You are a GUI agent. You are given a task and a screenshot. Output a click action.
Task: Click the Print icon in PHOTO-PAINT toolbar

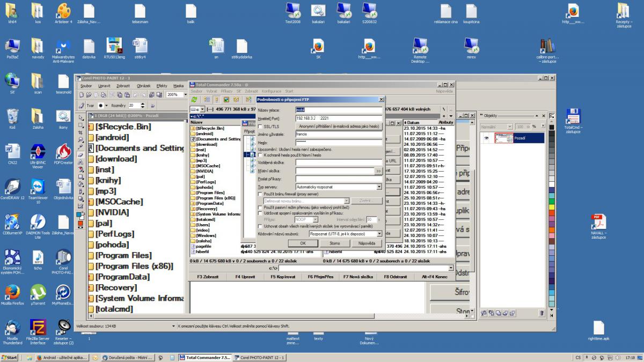pyautogui.click(x=103, y=95)
